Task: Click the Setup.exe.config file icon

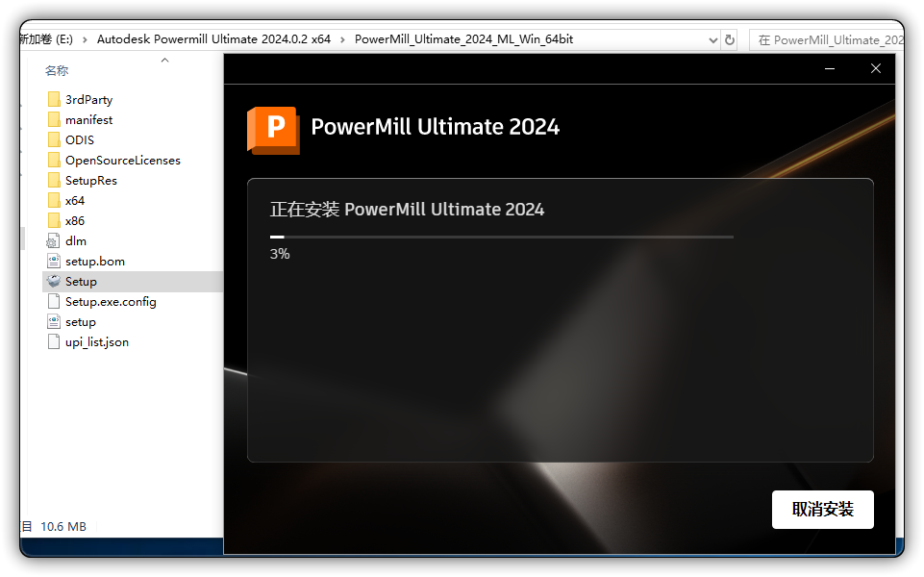Action: pyautogui.click(x=54, y=301)
